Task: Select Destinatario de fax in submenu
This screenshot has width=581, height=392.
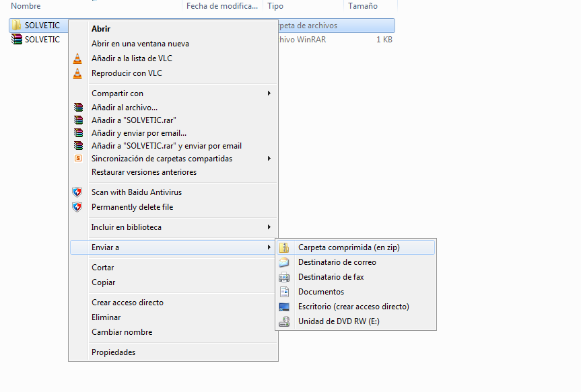Action: pyautogui.click(x=355, y=277)
